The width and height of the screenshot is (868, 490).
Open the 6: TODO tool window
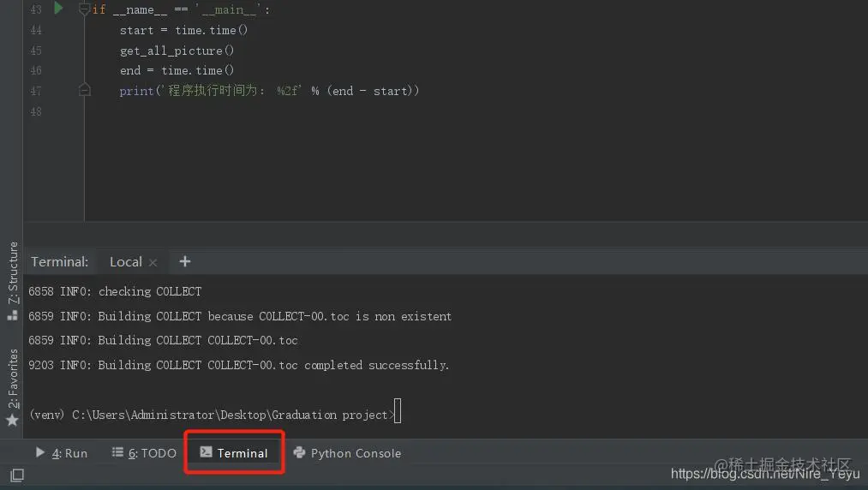click(x=144, y=453)
